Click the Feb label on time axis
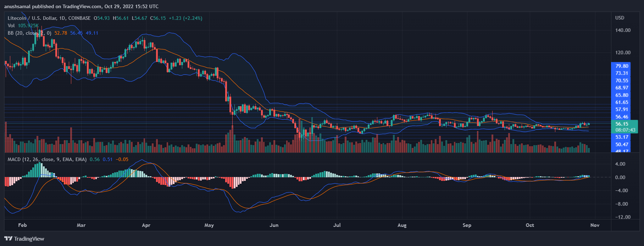The height and width of the screenshot is (246, 644). 22,225
